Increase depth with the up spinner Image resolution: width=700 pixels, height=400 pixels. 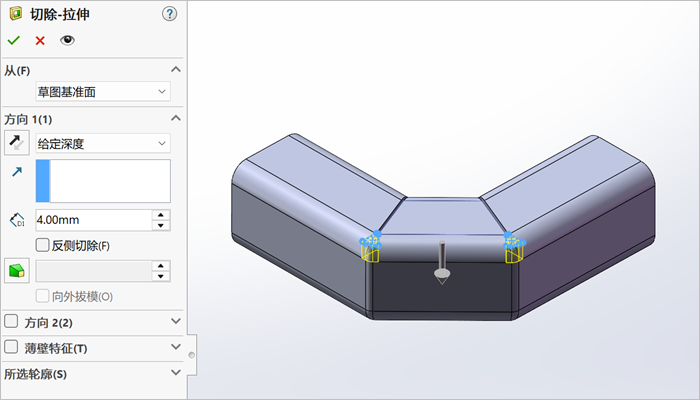(161, 215)
